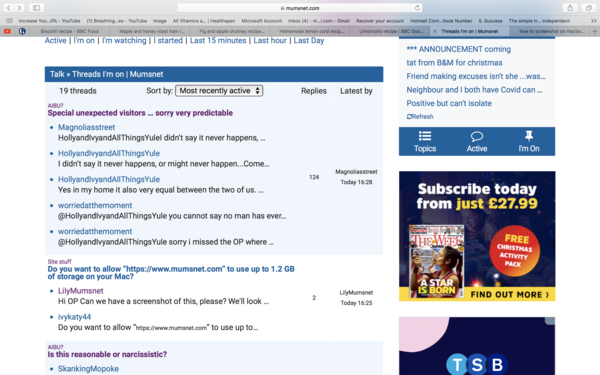Click the I'm on filter link
Viewport: 600px width, 375px height.
coord(84,41)
